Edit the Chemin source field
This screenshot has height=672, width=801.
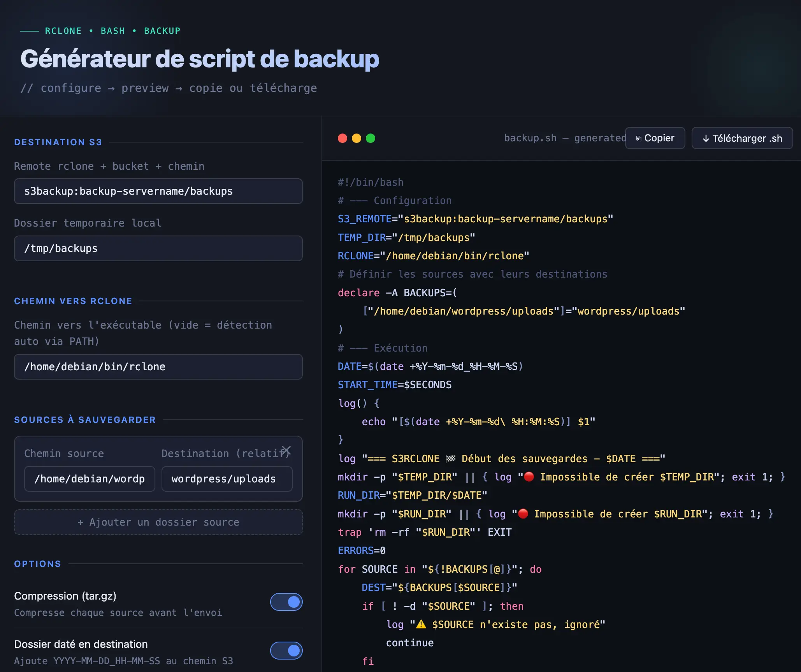pyautogui.click(x=90, y=479)
